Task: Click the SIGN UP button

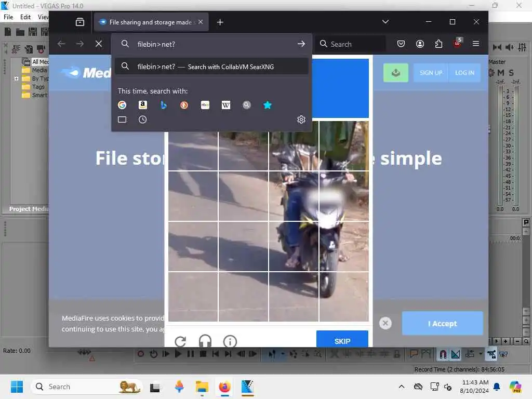Action: click(431, 73)
